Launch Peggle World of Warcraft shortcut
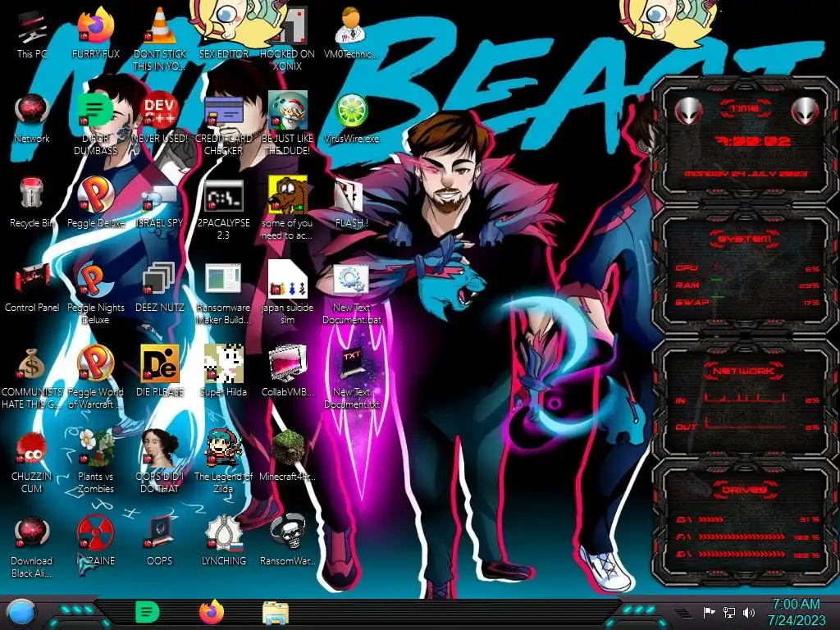Viewport: 840px width, 630px height. (x=95, y=378)
